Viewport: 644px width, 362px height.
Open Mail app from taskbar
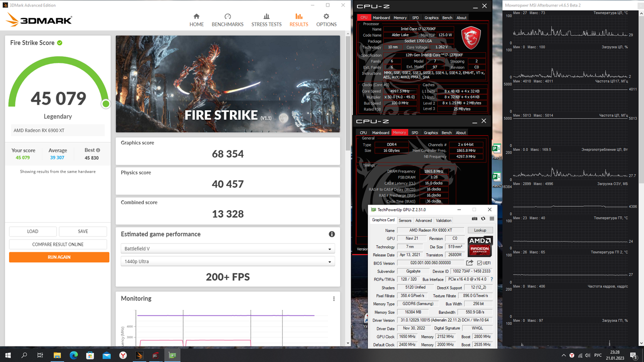coord(107,355)
